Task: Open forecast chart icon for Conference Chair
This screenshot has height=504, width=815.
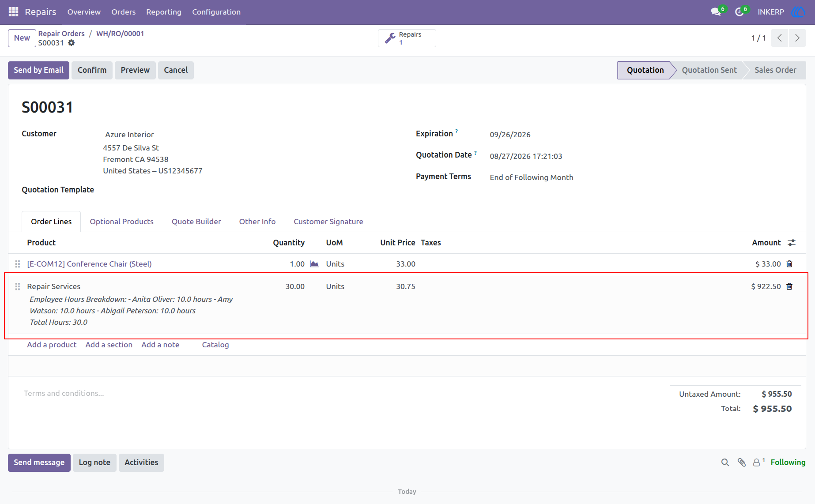Action: [314, 264]
